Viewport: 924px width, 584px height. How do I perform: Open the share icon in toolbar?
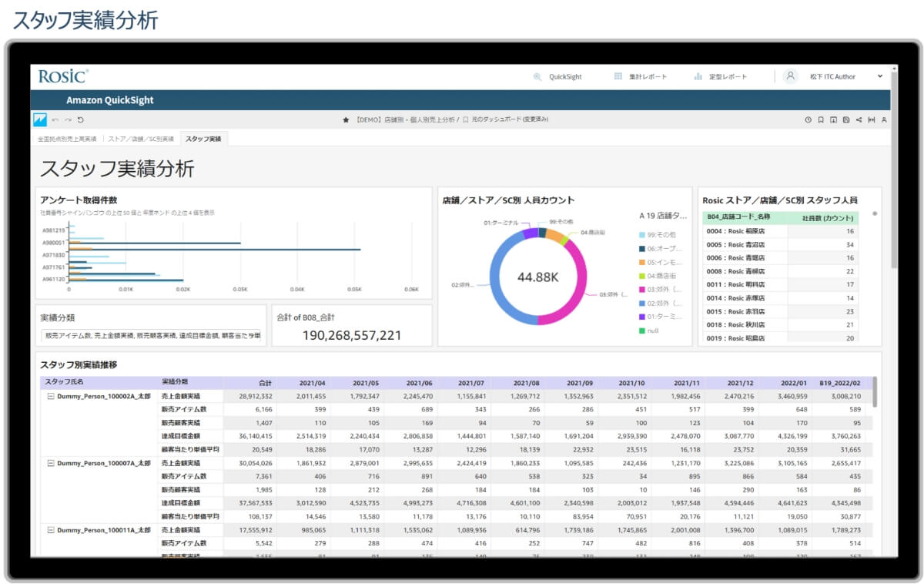coord(859,120)
